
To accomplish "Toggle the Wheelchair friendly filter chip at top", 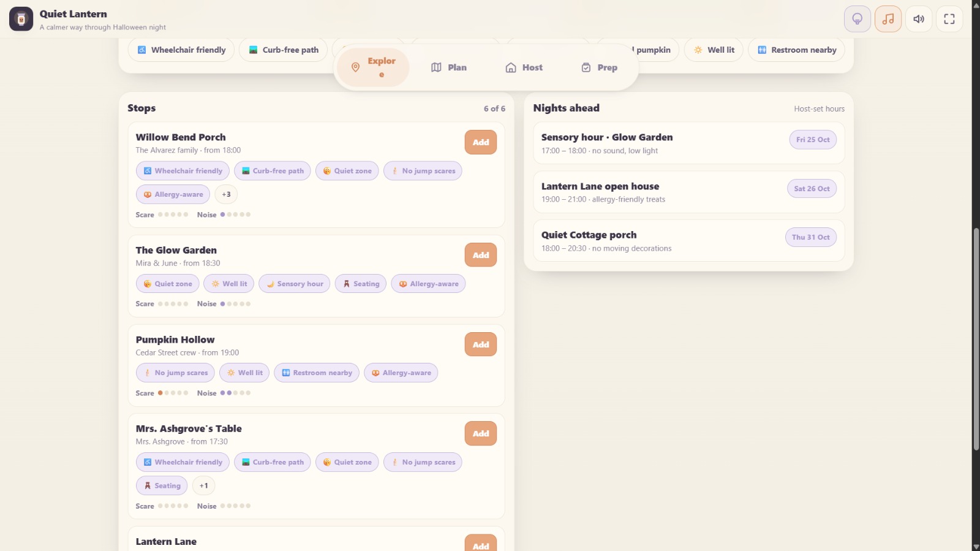I will coord(181,50).
